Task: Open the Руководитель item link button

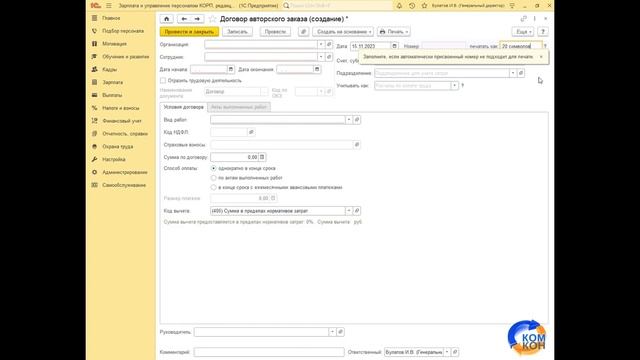Action: coord(340,332)
